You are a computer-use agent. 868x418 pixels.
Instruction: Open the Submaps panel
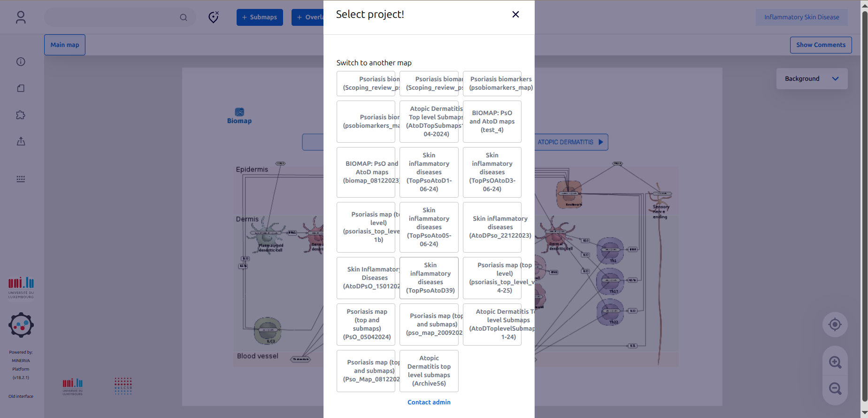[260, 17]
